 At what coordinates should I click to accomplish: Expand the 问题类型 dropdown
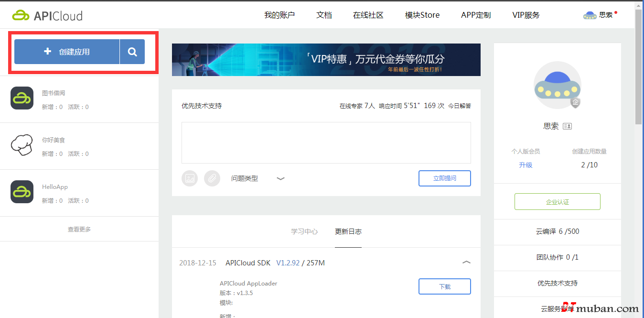tap(280, 178)
